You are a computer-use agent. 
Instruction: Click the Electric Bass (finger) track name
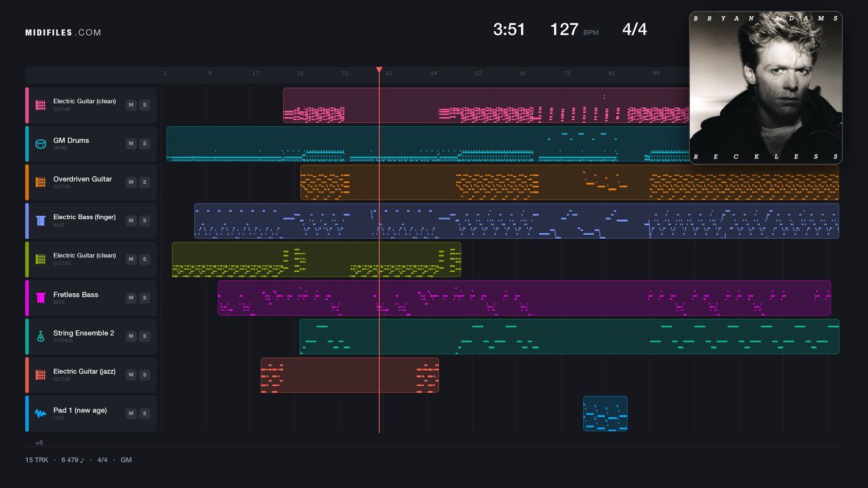click(84, 217)
